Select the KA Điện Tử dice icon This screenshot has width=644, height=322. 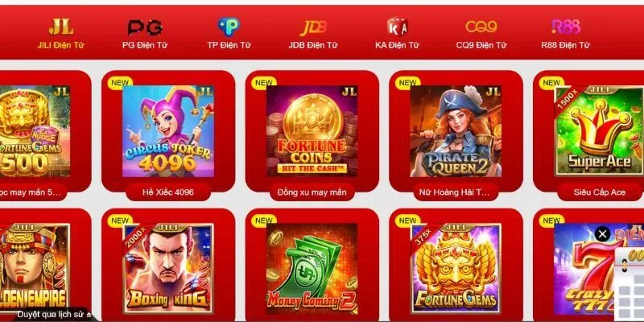click(397, 27)
